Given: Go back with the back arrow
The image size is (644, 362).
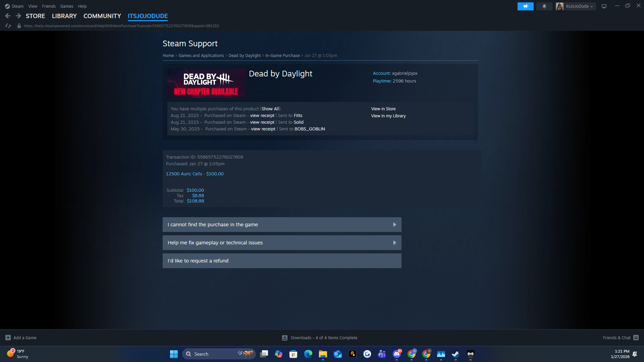Looking at the screenshot, I should [8, 16].
